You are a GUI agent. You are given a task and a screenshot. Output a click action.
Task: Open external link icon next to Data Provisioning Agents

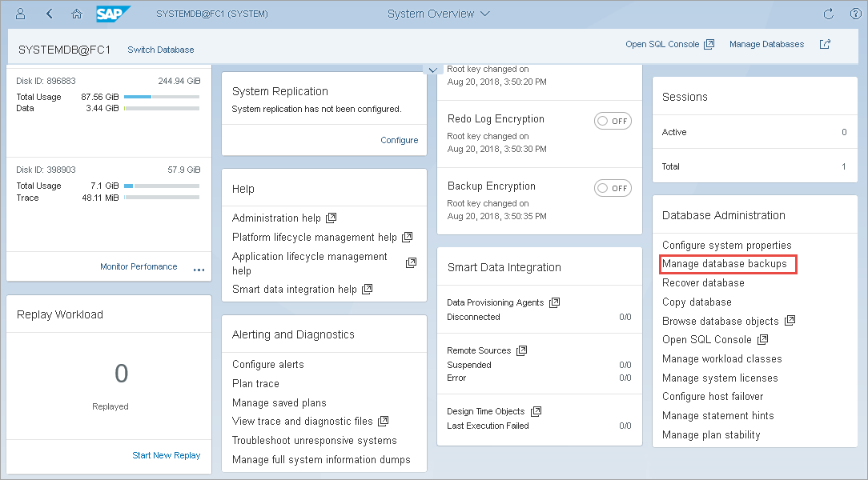(555, 302)
